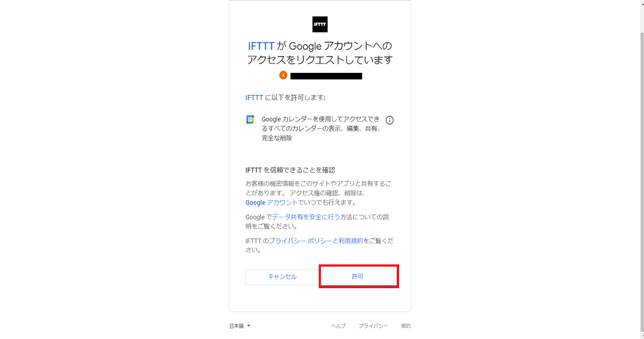Click the redacted account email bar
This screenshot has height=339, width=644.
[x=326, y=76]
